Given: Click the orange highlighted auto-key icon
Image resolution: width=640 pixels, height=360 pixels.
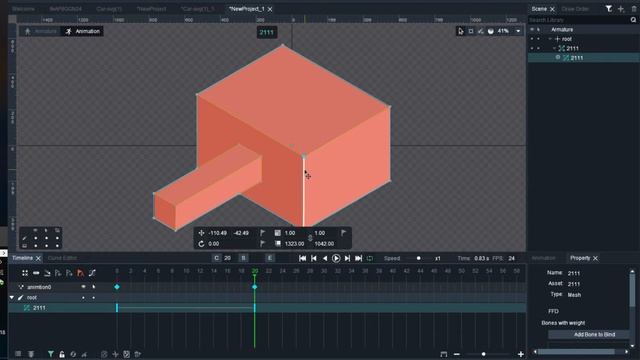Looking at the screenshot, I should click(x=80, y=273).
